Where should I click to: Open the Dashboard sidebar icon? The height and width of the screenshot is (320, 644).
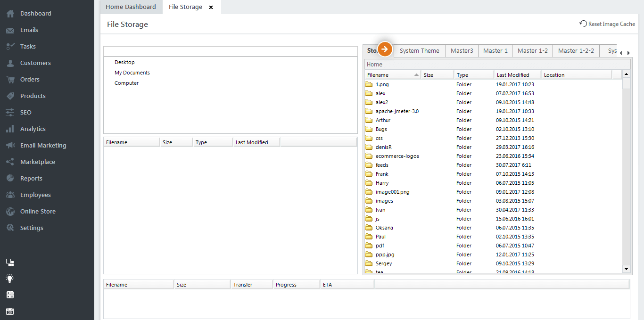10,14
